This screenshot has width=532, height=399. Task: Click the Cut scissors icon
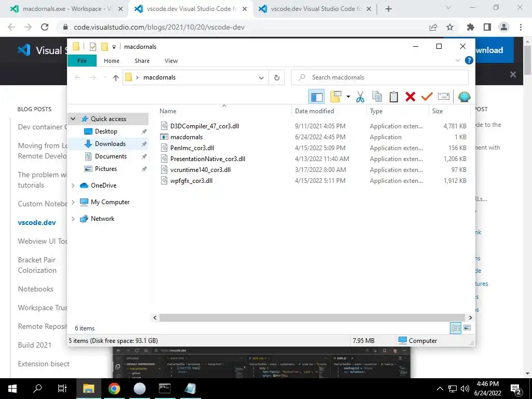coord(360,97)
